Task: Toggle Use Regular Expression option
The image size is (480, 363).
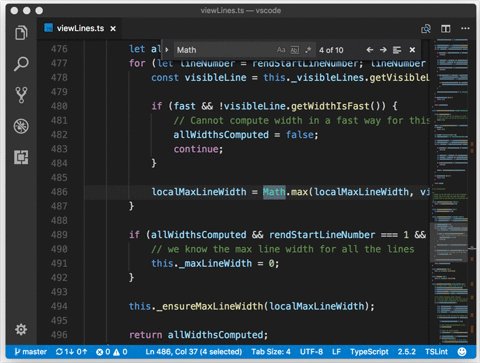Action: pyautogui.click(x=308, y=50)
